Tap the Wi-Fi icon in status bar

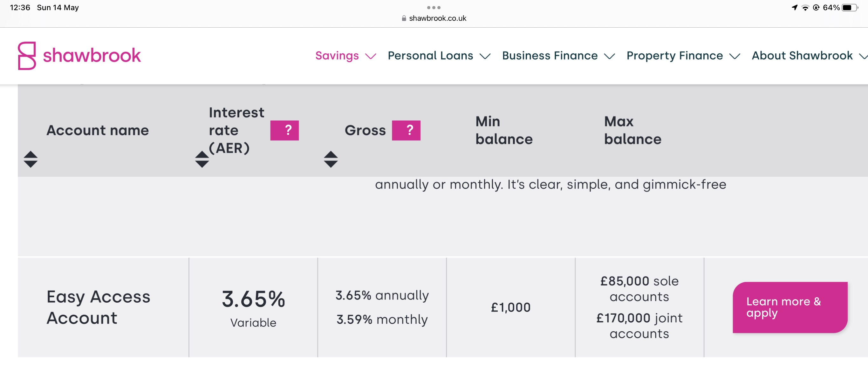pos(805,8)
